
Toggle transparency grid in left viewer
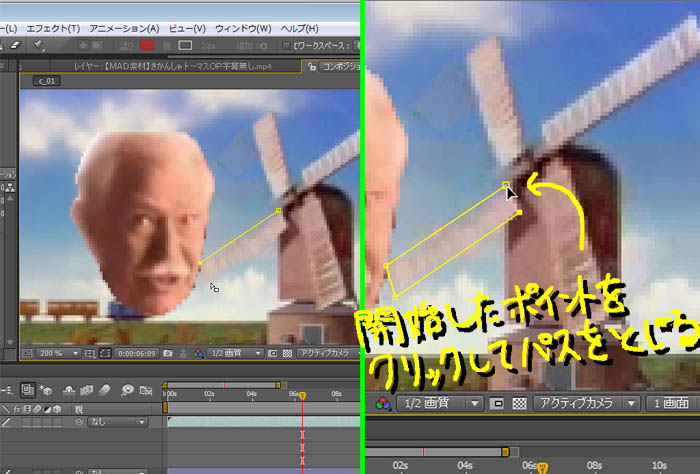point(287,353)
